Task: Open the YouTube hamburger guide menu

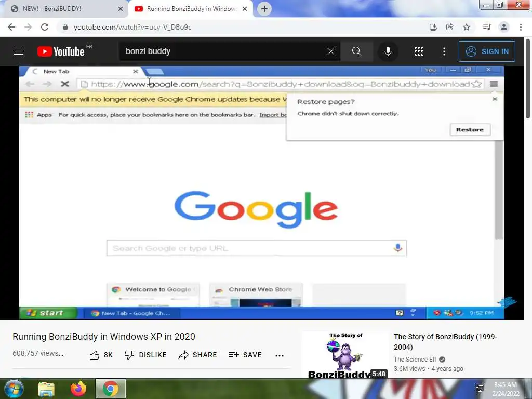Action: pos(19,51)
